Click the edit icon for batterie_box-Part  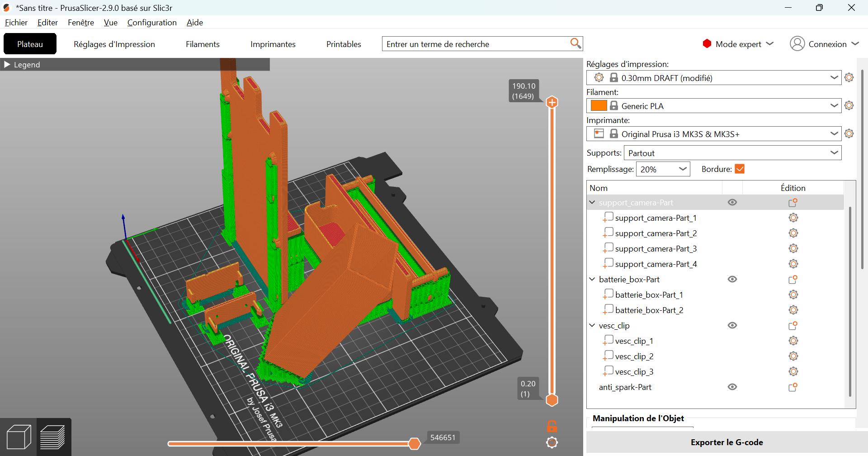[x=793, y=280]
